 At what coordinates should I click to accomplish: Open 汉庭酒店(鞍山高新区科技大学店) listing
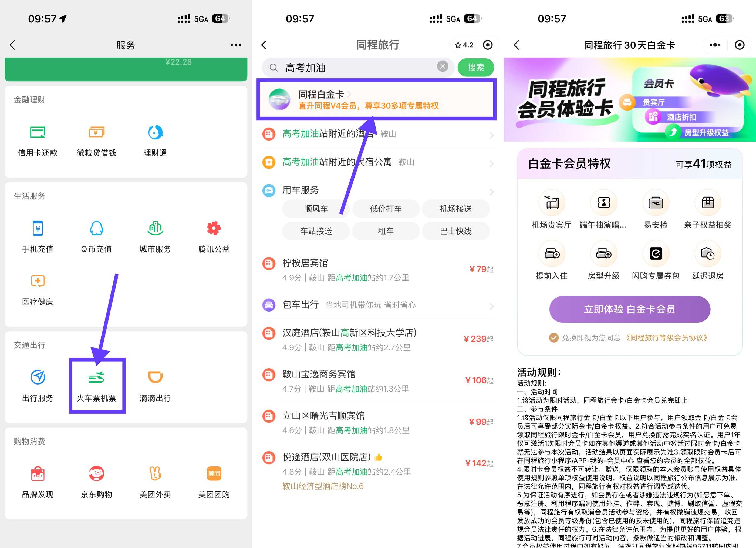(x=378, y=340)
